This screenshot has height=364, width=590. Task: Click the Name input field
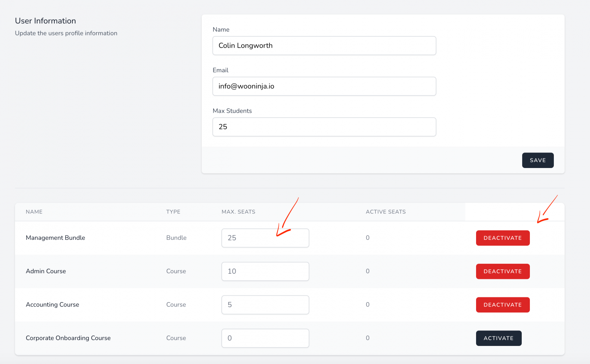pos(324,46)
